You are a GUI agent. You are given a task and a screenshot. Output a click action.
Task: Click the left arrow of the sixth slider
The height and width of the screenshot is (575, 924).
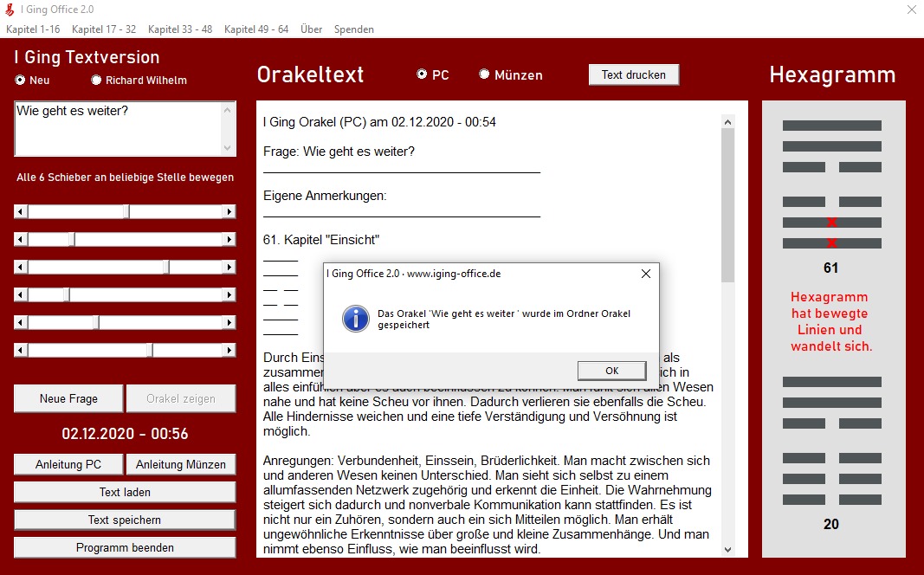(21, 350)
